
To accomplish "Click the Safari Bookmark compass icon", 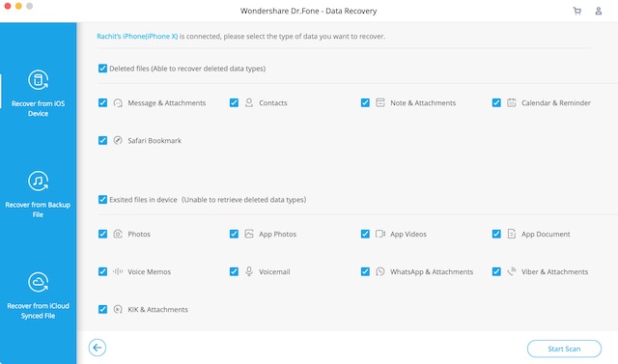I will point(118,141).
